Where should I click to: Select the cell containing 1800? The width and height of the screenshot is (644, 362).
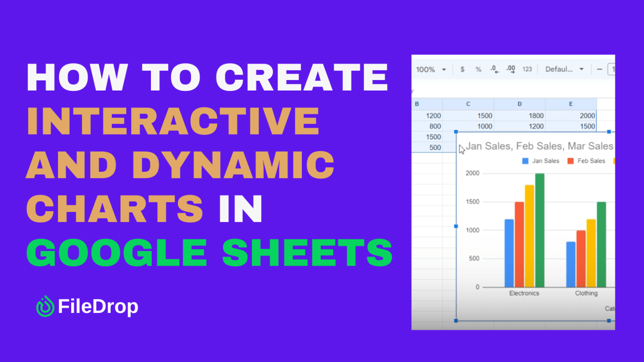pyautogui.click(x=519, y=116)
